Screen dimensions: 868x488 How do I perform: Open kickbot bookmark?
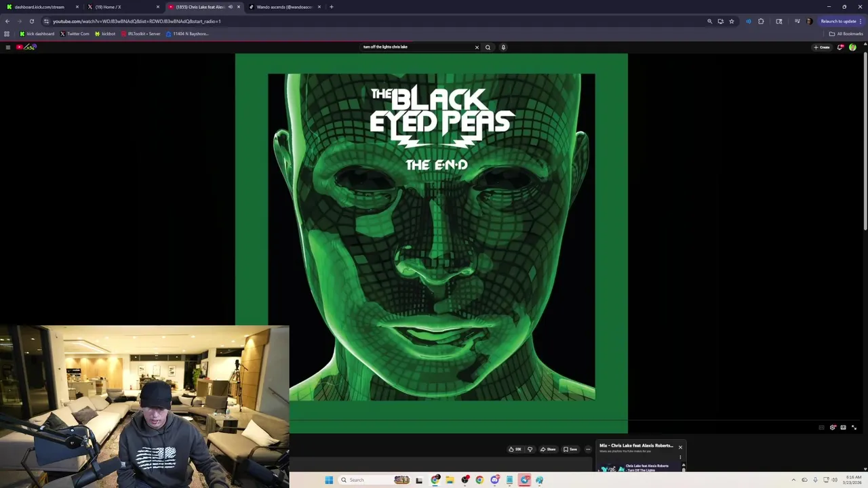coord(105,34)
